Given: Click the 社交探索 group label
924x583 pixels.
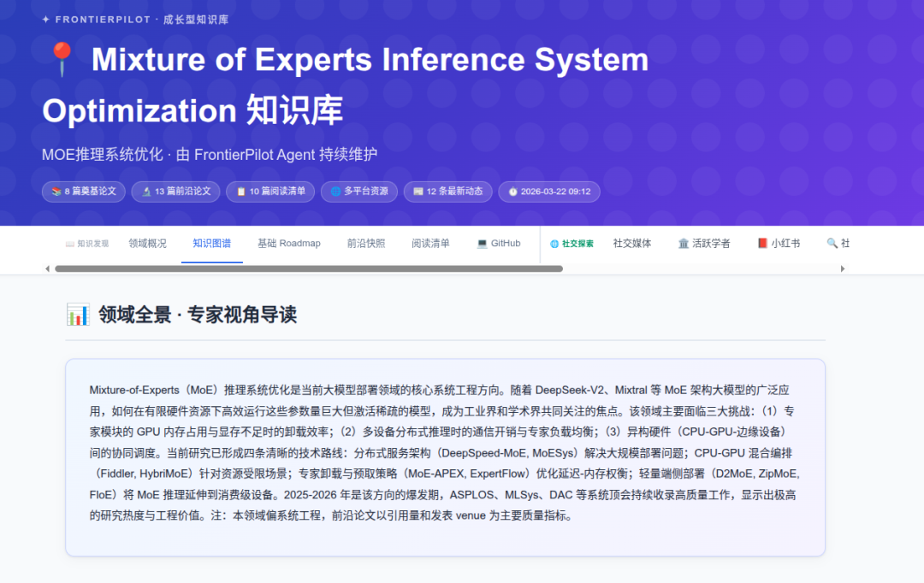Looking at the screenshot, I should click(x=572, y=244).
